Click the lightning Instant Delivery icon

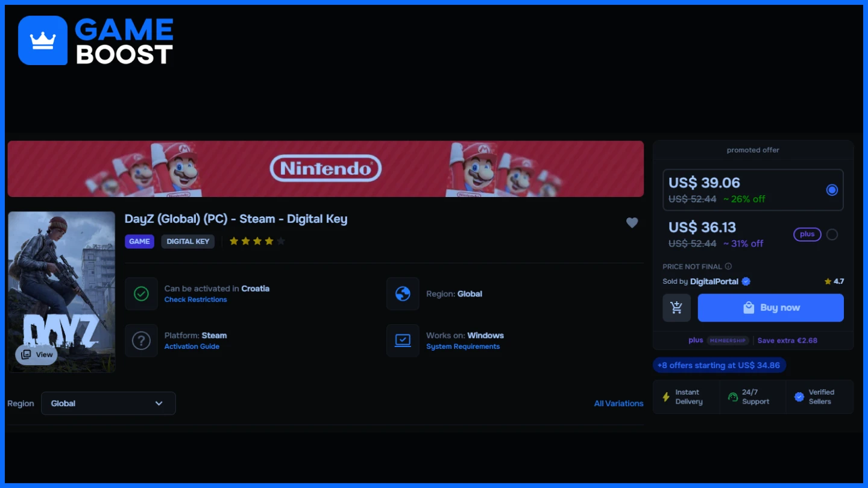[x=666, y=397]
